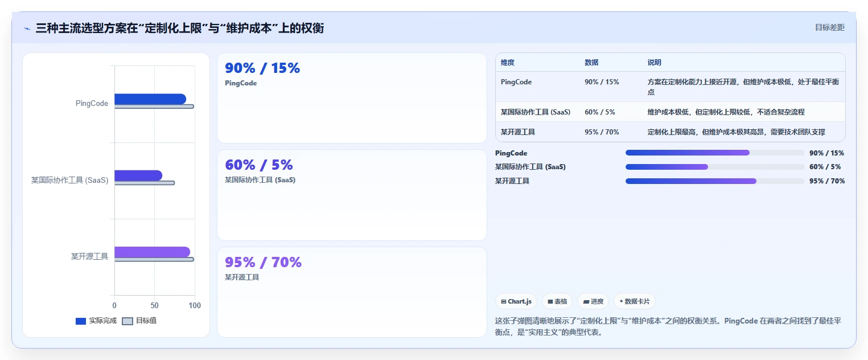Click 某开源工具 cell in the table
868x360 pixels.
(x=518, y=132)
